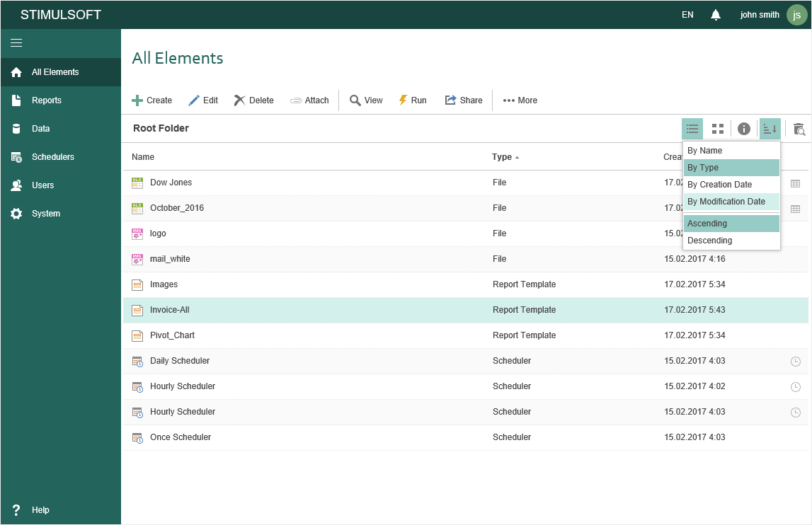The height and width of the screenshot is (525, 812).
Task: Open All Elements home section
Action: 61,72
